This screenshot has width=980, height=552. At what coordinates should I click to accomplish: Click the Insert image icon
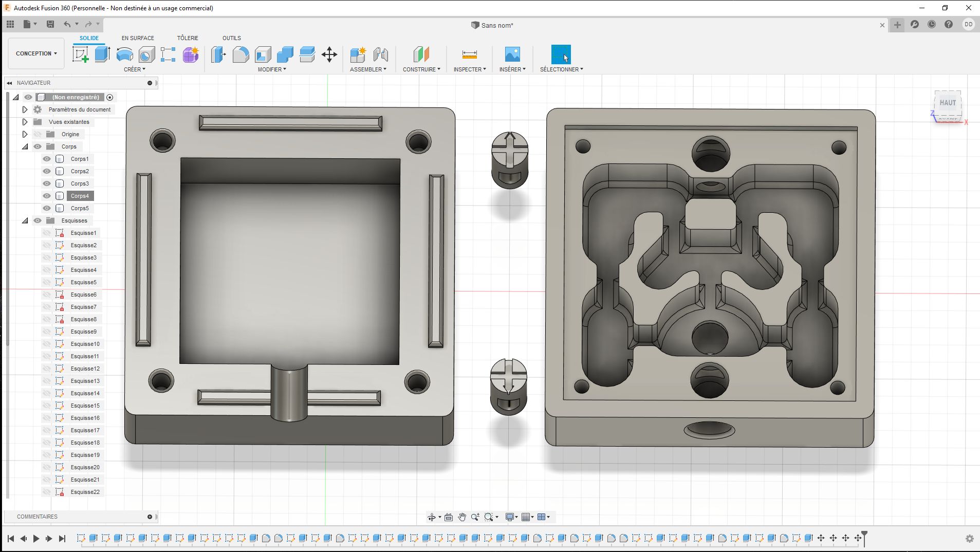[512, 54]
